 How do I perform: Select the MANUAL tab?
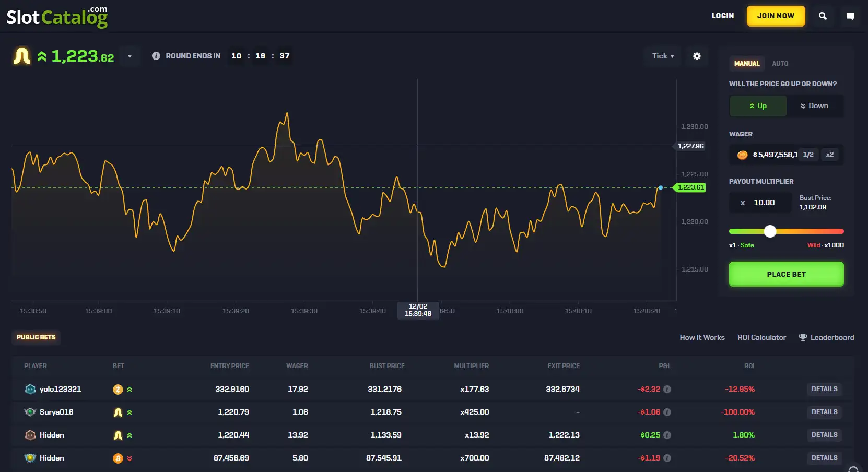[x=747, y=64]
